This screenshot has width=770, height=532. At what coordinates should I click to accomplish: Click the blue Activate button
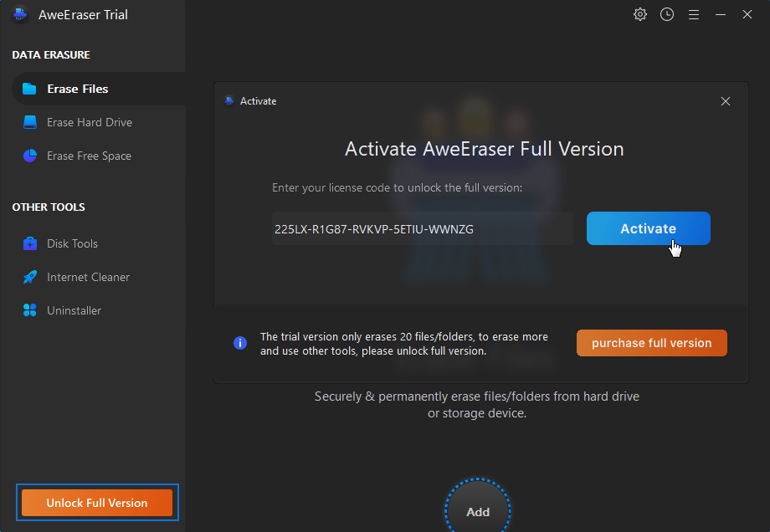(648, 228)
